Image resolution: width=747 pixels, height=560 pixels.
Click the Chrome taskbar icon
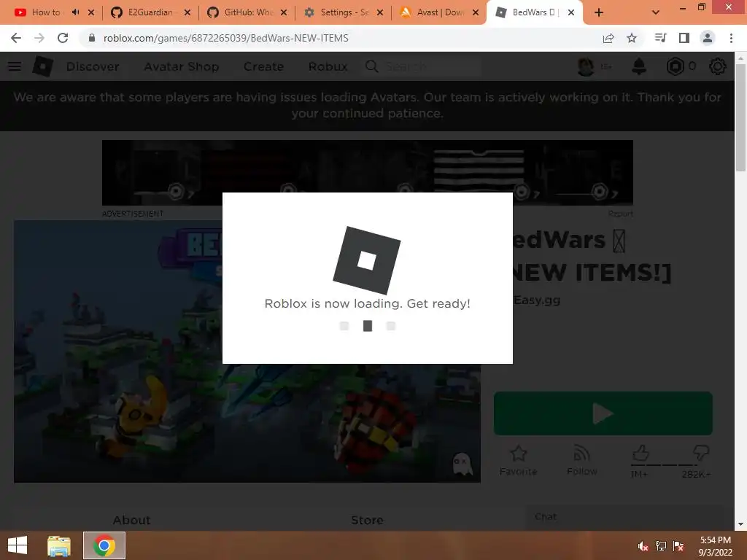click(x=104, y=545)
